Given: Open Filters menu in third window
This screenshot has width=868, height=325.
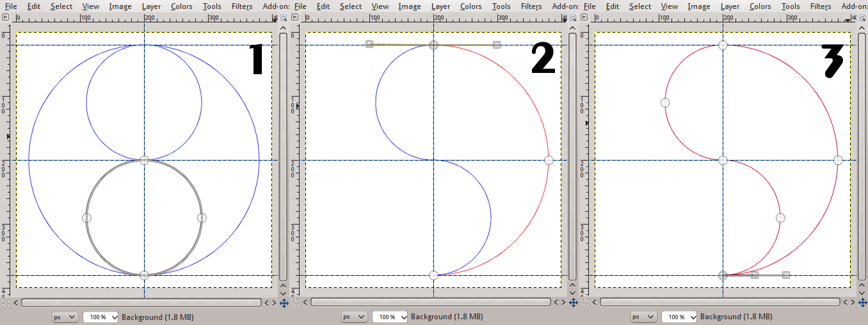Looking at the screenshot, I should 821,6.
